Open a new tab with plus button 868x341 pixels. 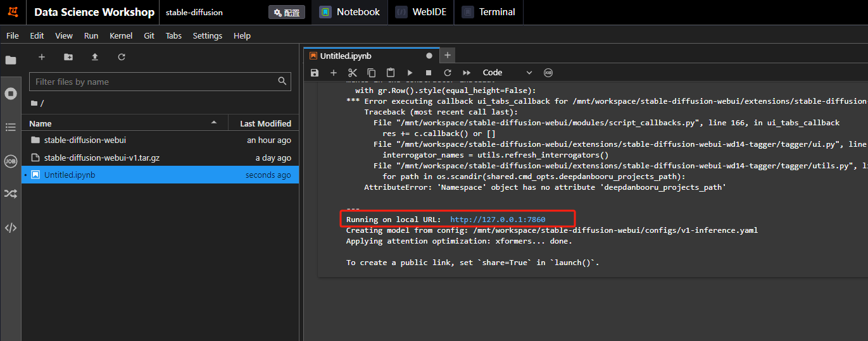point(447,56)
